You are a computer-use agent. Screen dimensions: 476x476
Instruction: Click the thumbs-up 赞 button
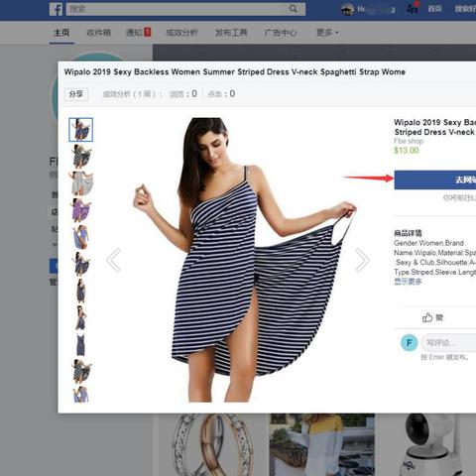tap(432, 317)
